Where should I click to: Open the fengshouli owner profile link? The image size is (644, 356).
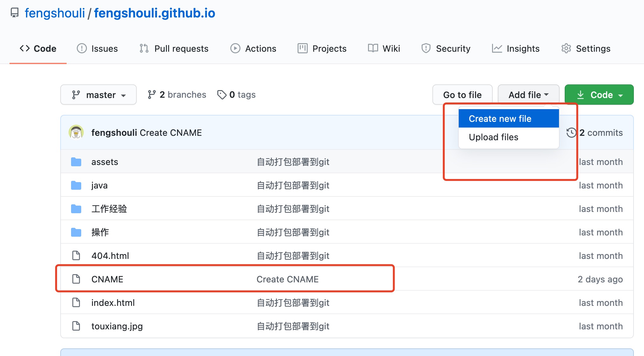coord(55,13)
